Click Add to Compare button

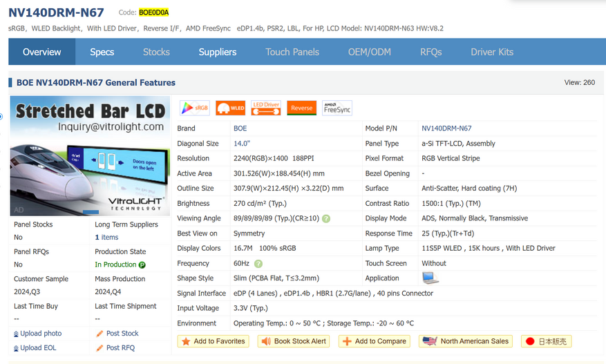[x=375, y=341]
